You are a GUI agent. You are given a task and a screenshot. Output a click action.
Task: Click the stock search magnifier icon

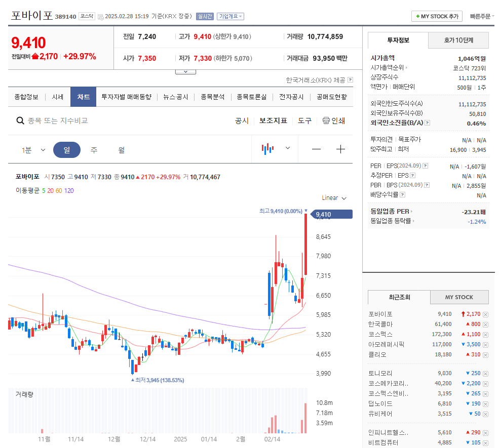20,121
